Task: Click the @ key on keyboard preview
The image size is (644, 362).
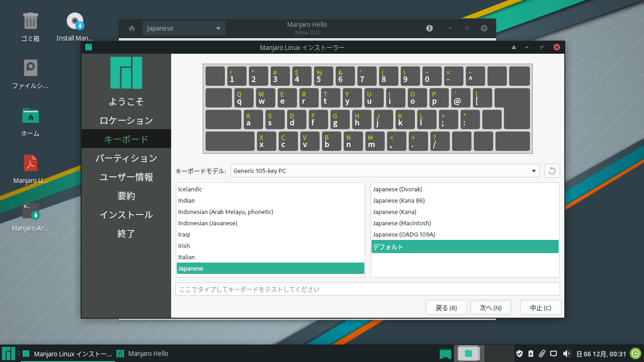Action: [460, 98]
